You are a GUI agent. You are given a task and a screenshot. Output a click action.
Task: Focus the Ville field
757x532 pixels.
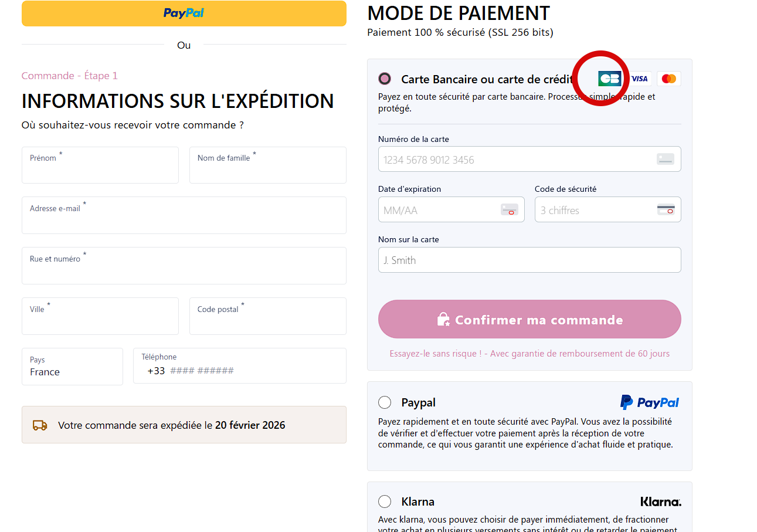coord(100,316)
